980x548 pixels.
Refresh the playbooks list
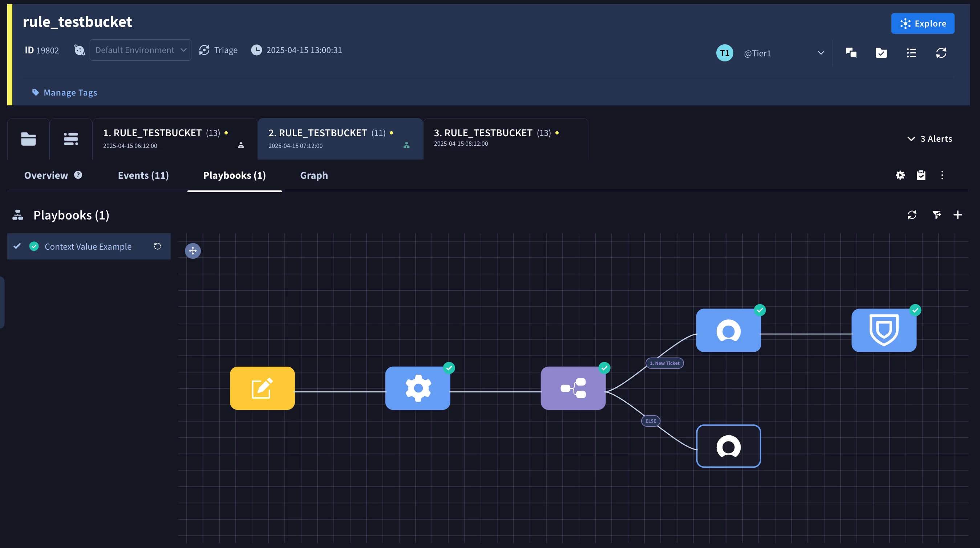pos(912,215)
